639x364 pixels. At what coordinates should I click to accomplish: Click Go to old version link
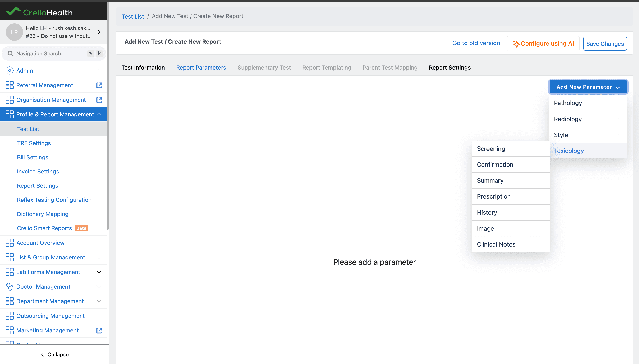point(476,43)
